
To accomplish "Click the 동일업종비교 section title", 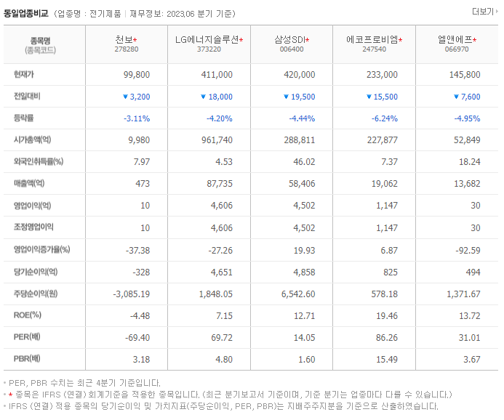I will tap(25, 14).
